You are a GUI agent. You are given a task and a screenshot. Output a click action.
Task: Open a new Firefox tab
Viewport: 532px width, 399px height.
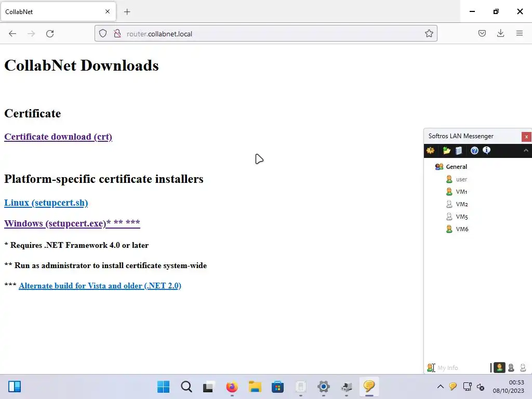pos(127,12)
